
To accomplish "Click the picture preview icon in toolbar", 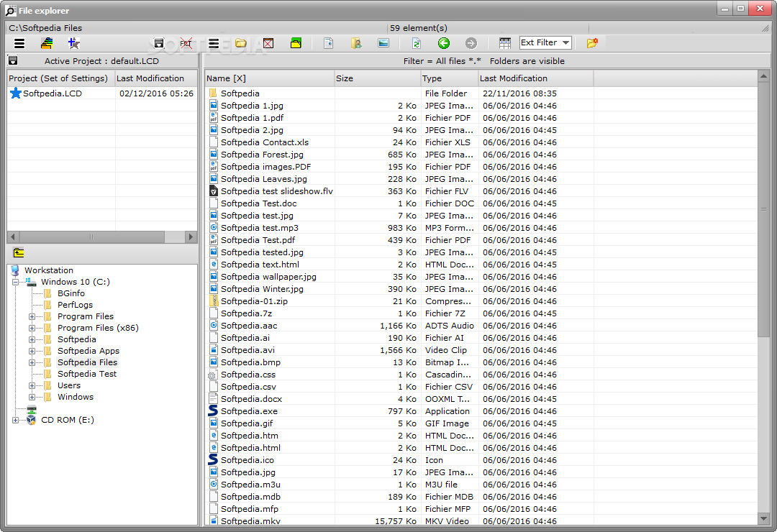I will pyautogui.click(x=383, y=44).
